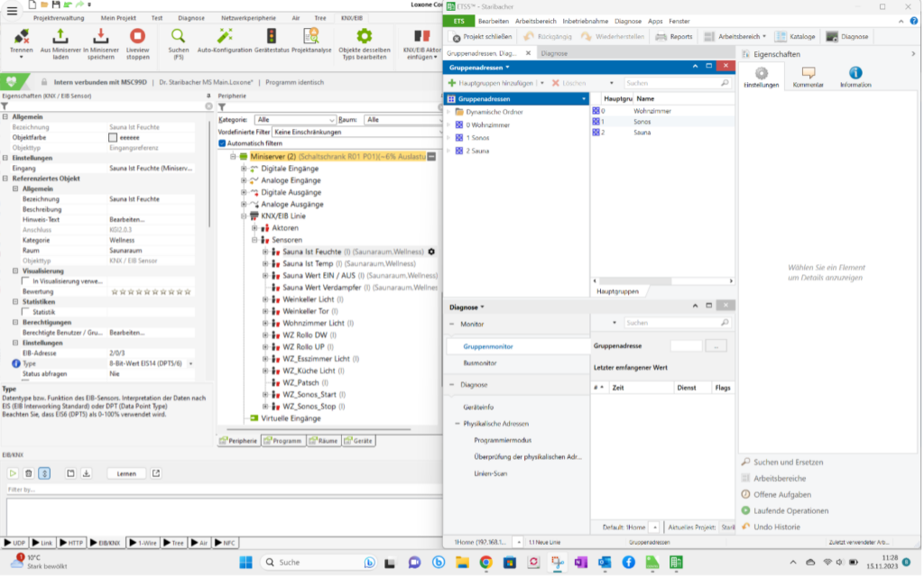Click the Information icon in Eigenschaften

pos(855,73)
